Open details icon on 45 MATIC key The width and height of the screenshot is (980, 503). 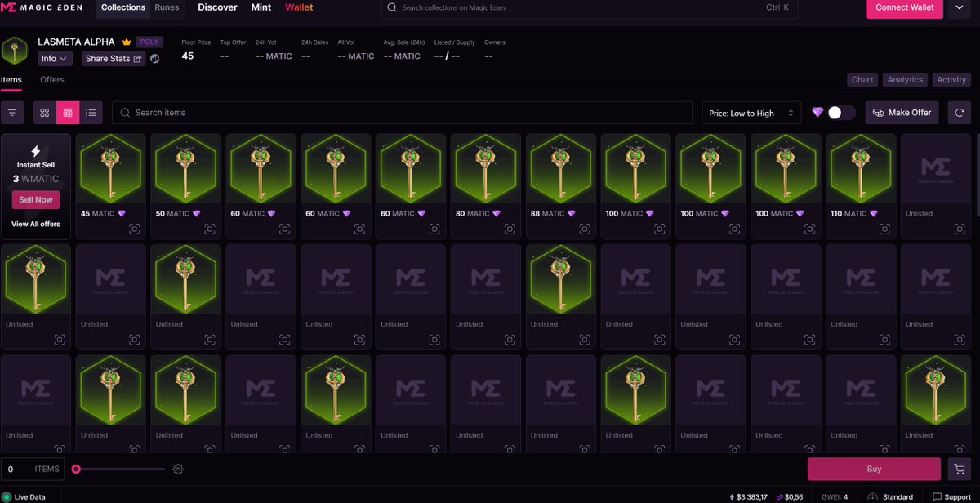pyautogui.click(x=135, y=229)
